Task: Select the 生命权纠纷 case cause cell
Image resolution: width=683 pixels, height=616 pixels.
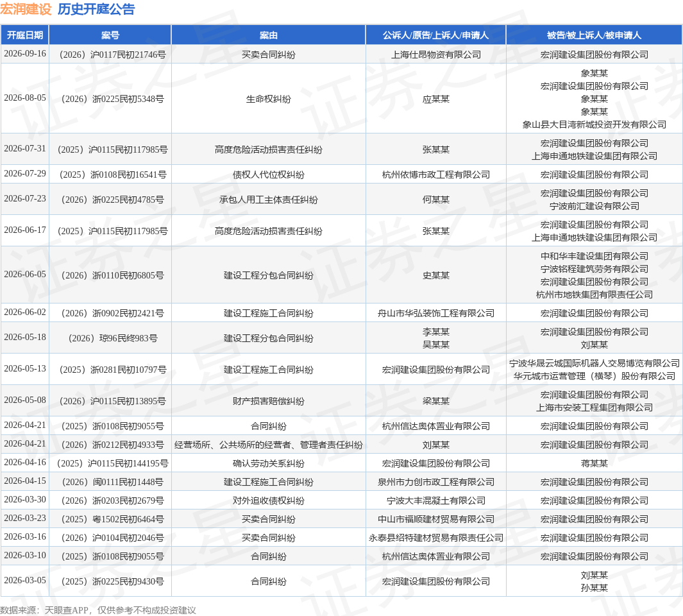Action: tap(268, 99)
